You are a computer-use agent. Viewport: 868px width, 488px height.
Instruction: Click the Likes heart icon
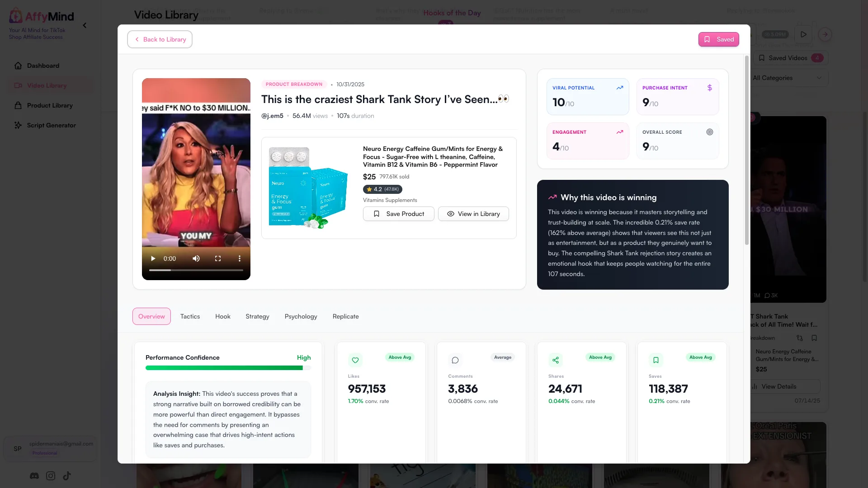click(x=355, y=360)
